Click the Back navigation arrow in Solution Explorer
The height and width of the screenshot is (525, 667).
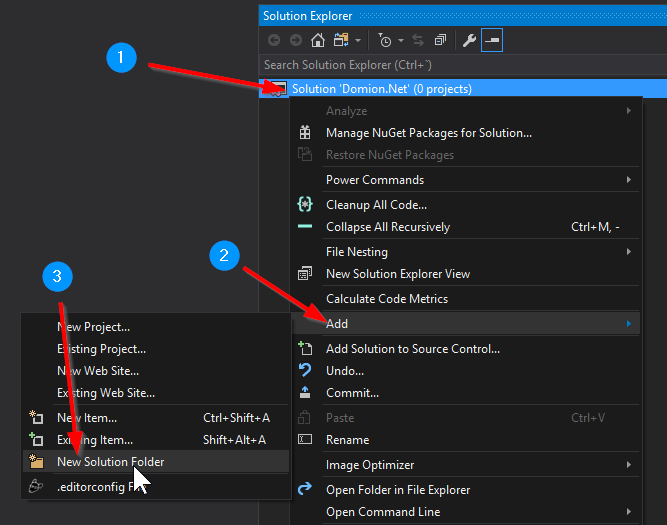[x=274, y=40]
